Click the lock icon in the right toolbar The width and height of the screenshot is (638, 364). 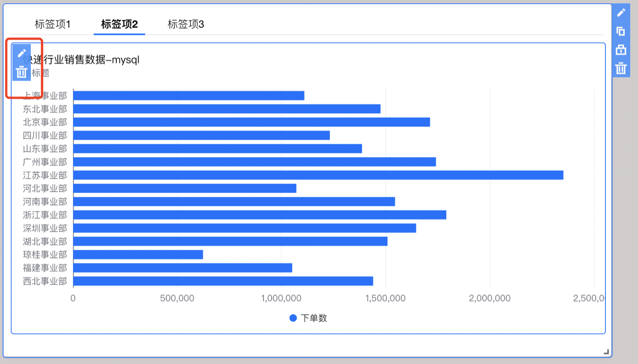[x=621, y=50]
